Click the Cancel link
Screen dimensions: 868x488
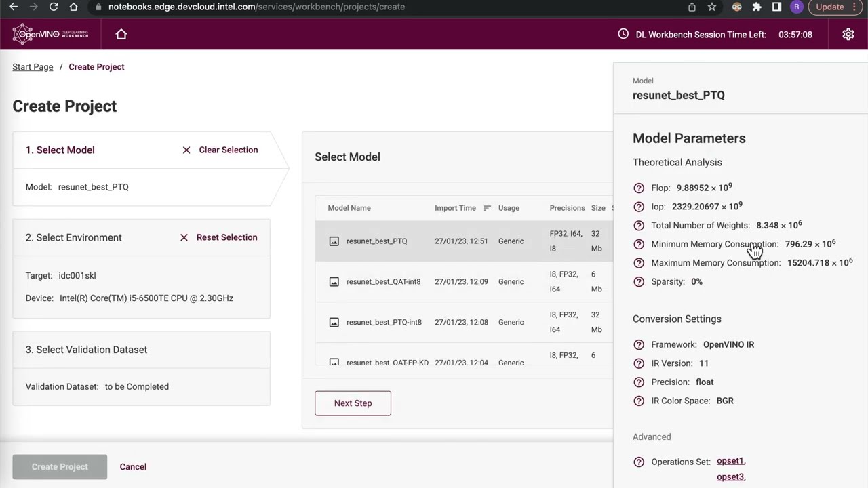[x=133, y=467]
